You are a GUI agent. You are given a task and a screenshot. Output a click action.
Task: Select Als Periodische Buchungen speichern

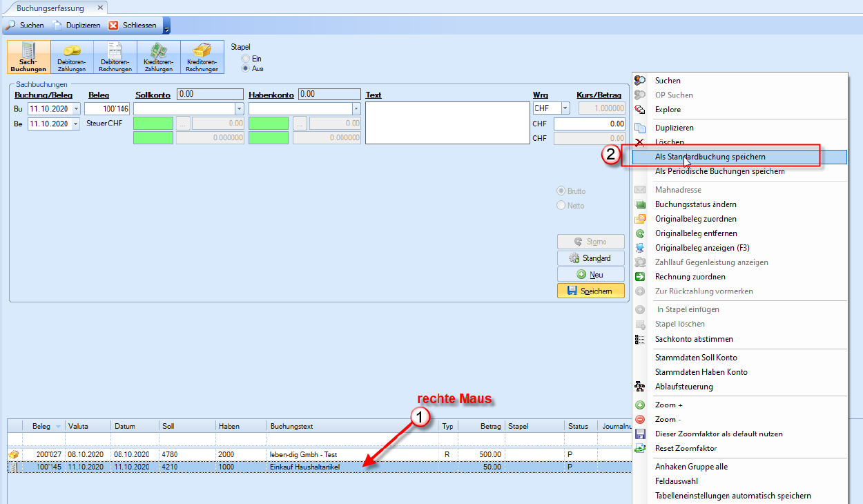[719, 171]
